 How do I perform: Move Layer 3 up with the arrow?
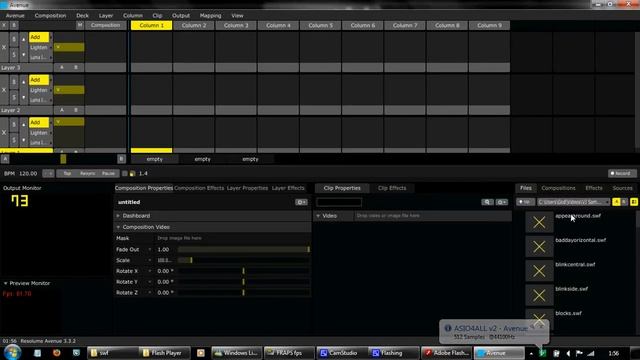click(x=24, y=39)
